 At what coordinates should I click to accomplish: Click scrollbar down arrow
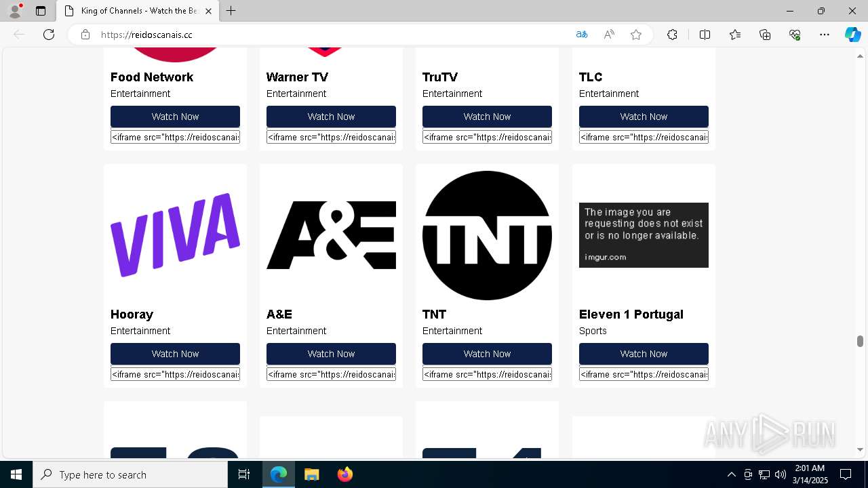point(860,449)
